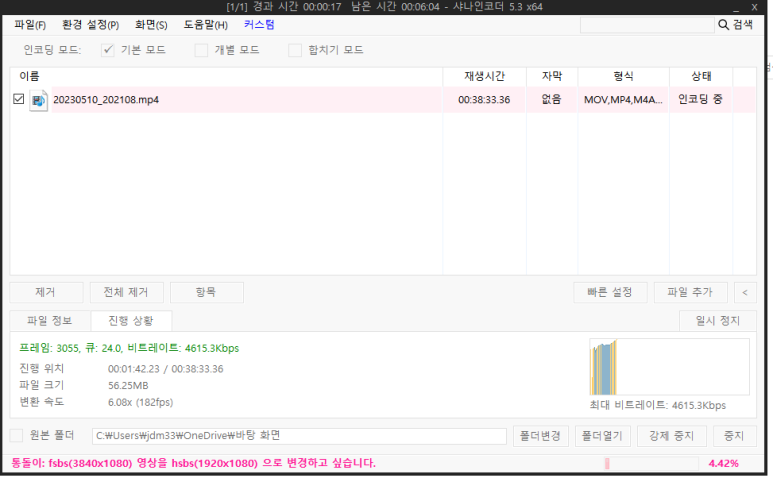The height and width of the screenshot is (478, 773).
Task: Sort by the 이름 column header
Action: (x=226, y=76)
